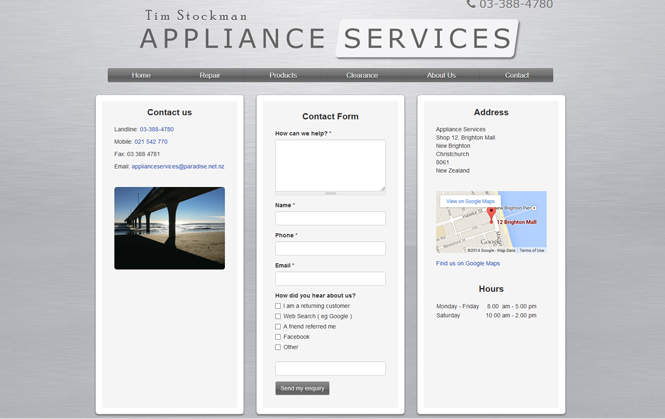The height and width of the screenshot is (419, 665).
Task: Check A friend referred me
Action: pyautogui.click(x=278, y=327)
